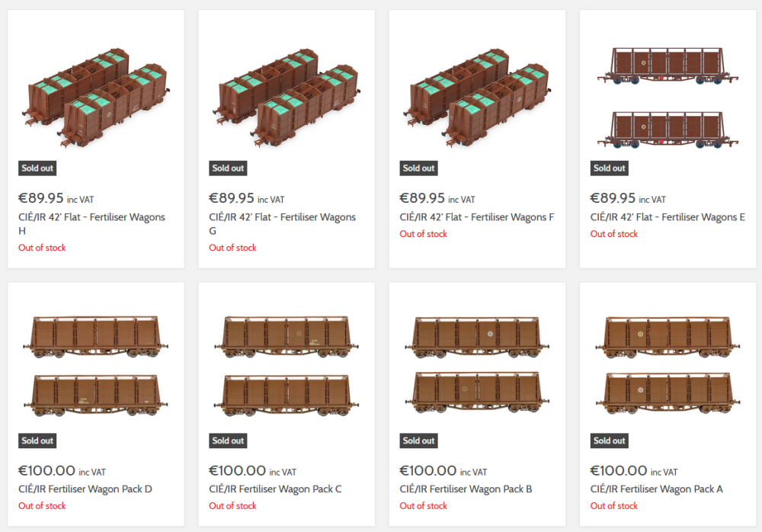
Task: Open the CIÉ/IR Fertiliser Wagon Pack C link
Action: point(275,489)
